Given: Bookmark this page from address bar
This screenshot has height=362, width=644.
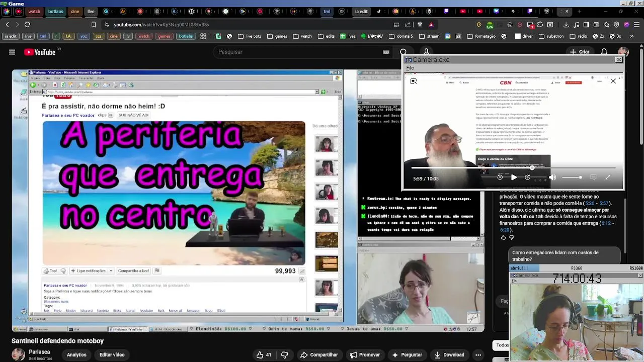Looking at the screenshot, I should pyautogui.click(x=93, y=24).
